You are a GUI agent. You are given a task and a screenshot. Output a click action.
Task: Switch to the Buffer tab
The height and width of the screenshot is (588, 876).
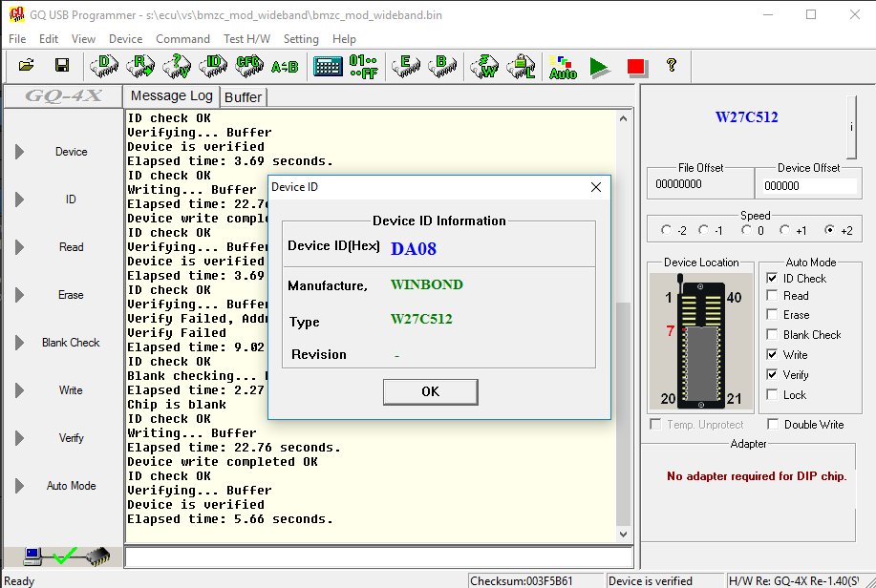click(243, 97)
